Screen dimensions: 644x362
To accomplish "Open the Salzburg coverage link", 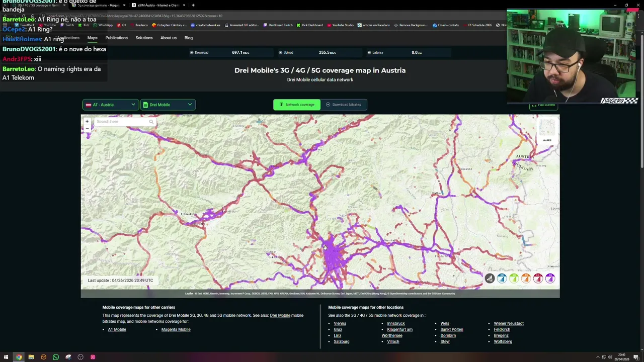I will (342, 341).
